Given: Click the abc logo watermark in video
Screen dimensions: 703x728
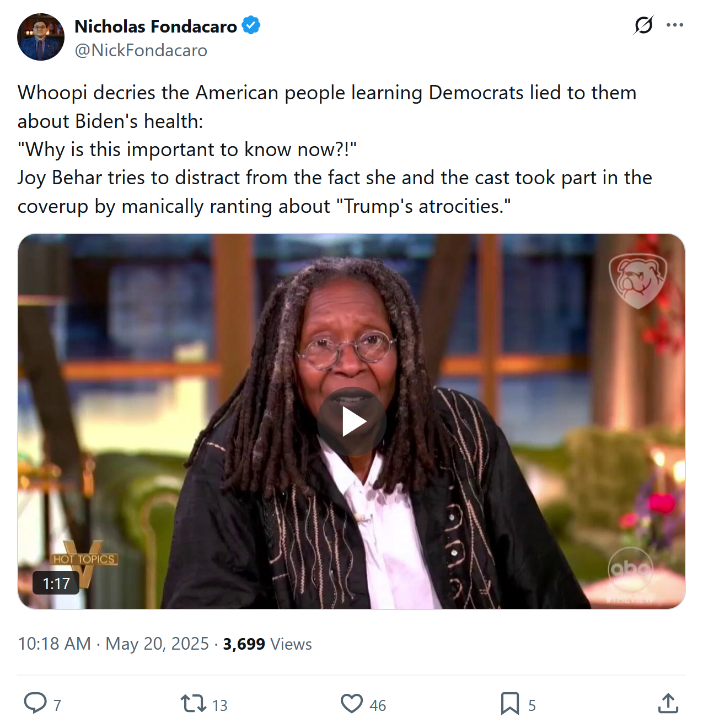Looking at the screenshot, I should coord(631,569).
